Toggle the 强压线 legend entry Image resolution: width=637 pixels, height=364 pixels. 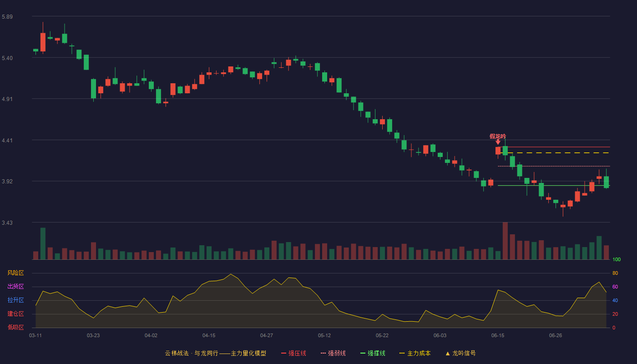[x=293, y=353]
